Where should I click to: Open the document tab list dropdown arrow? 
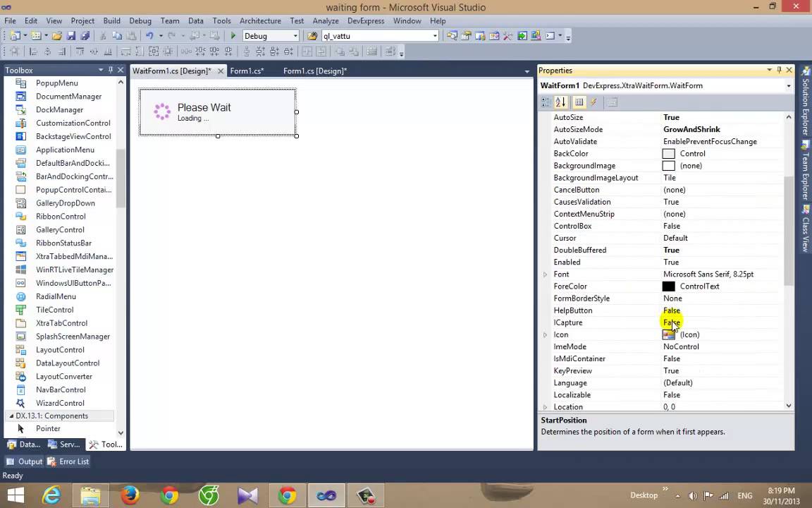click(527, 71)
